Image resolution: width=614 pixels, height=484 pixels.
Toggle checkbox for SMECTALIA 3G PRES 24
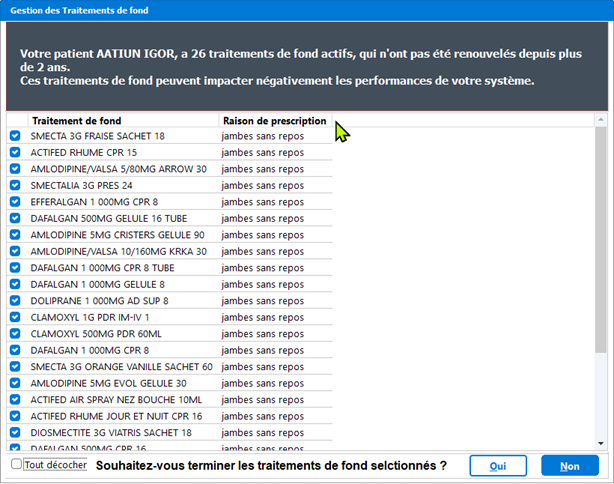tap(15, 185)
